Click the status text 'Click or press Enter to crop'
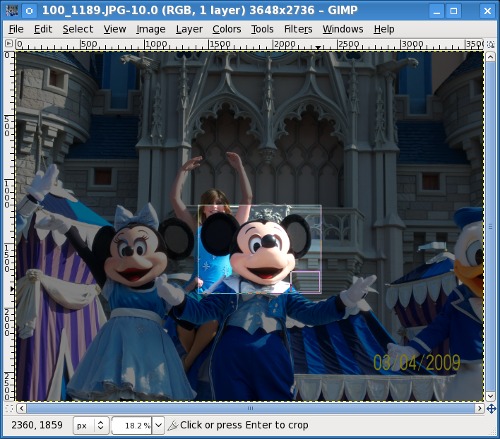Viewport: 500px width, 439px height. click(x=244, y=425)
